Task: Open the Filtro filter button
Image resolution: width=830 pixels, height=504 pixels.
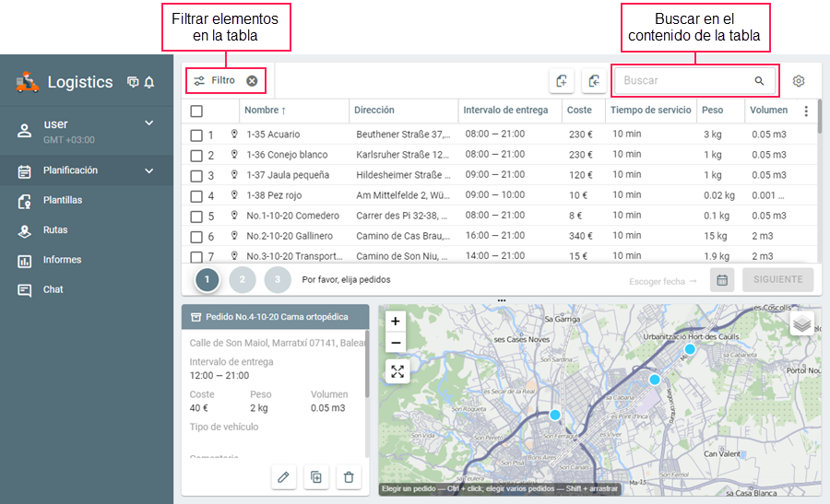Action: point(214,80)
